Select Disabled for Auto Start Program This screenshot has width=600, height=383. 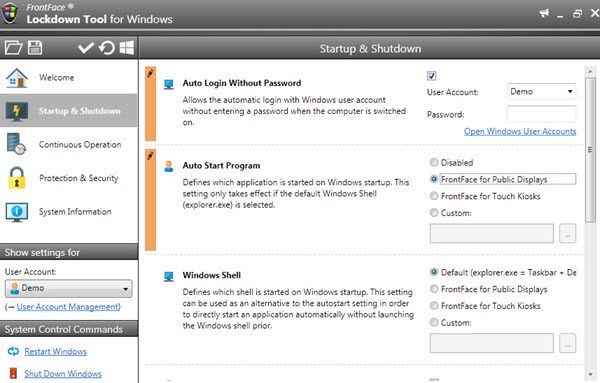[434, 162]
